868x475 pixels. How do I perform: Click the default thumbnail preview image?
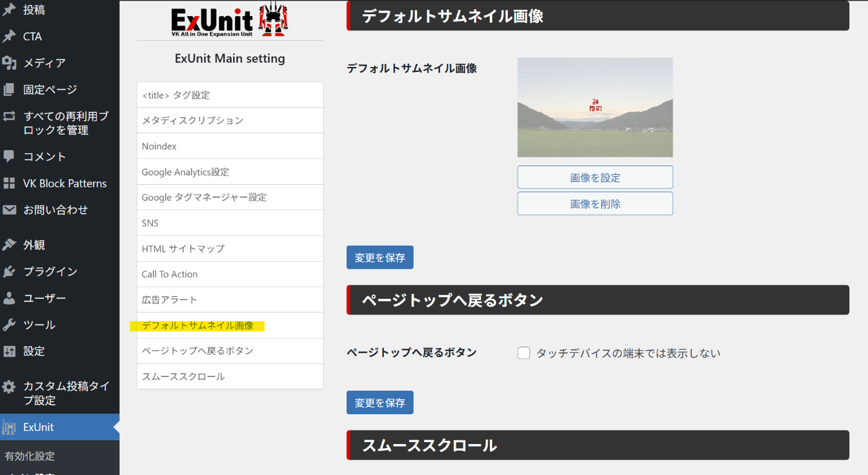[x=595, y=107]
